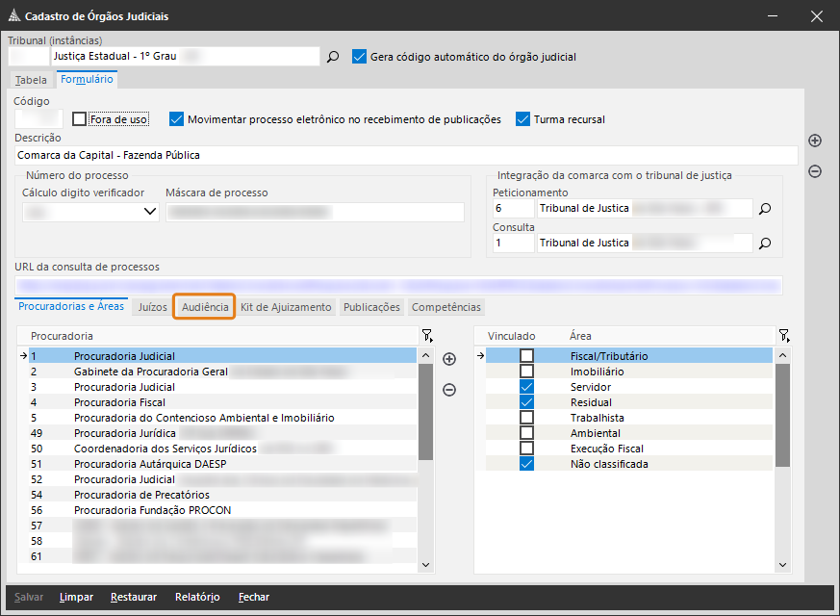840x616 pixels.
Task: Remove a Procuradoria with the minus icon
Action: (x=449, y=390)
